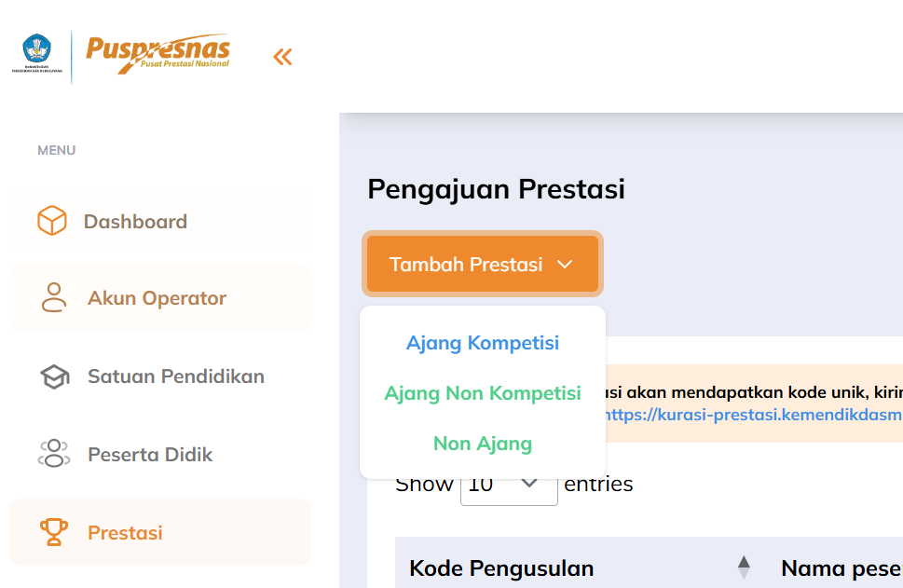Image resolution: width=903 pixels, height=588 pixels.
Task: Click the Dashboard cube icon
Action: coord(52,221)
